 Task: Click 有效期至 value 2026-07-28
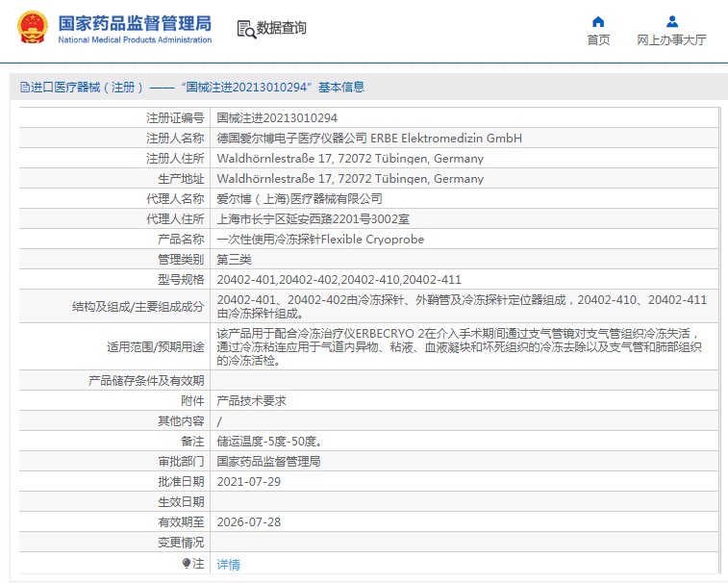tap(249, 522)
